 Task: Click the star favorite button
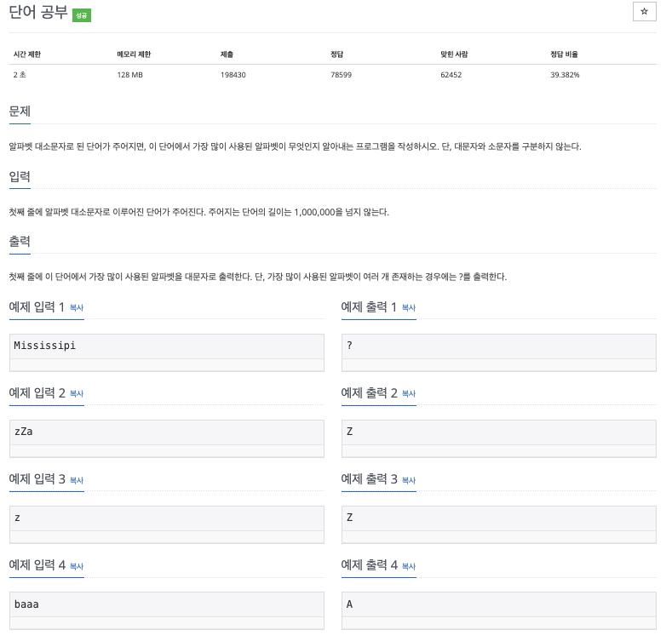(x=644, y=12)
